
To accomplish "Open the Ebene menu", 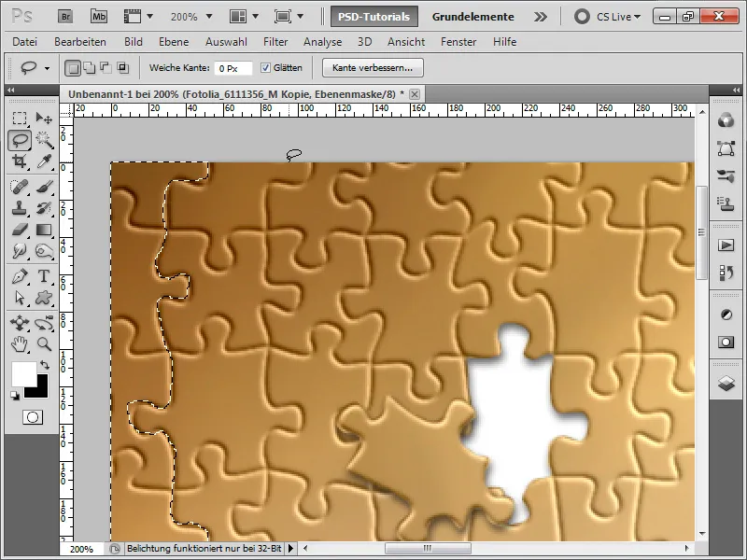I will [x=174, y=42].
